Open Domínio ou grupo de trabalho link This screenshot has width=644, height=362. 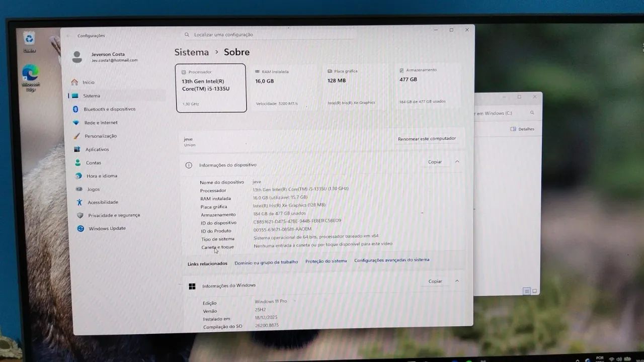[266, 262]
